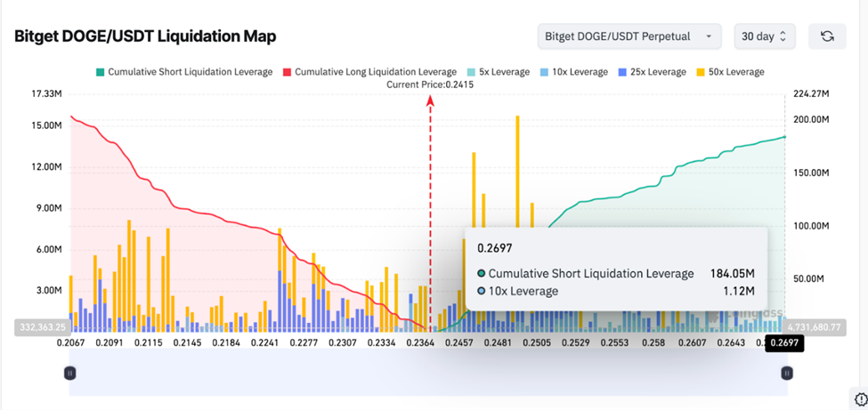Toggle 50x Leverage legend series
The height and width of the screenshot is (410, 868).
pos(730,72)
